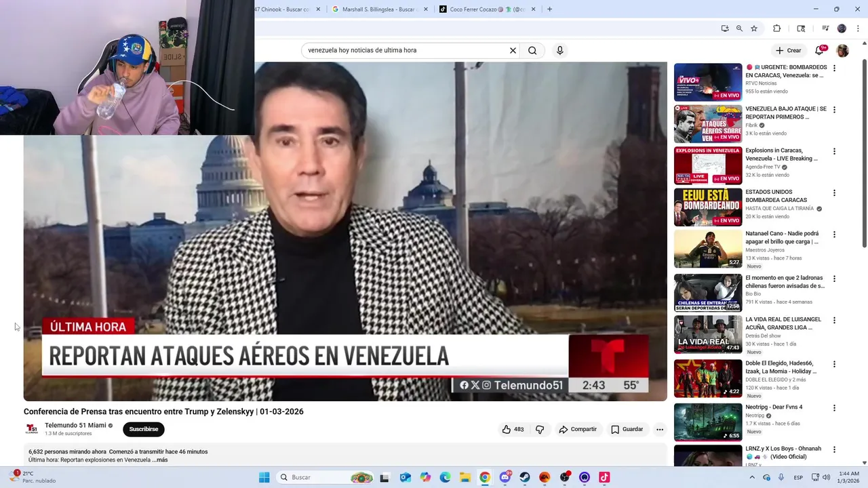
Task: Open URGENTE: BOMBARDEOS EN CARACAS video thumbnail
Action: pos(708,82)
